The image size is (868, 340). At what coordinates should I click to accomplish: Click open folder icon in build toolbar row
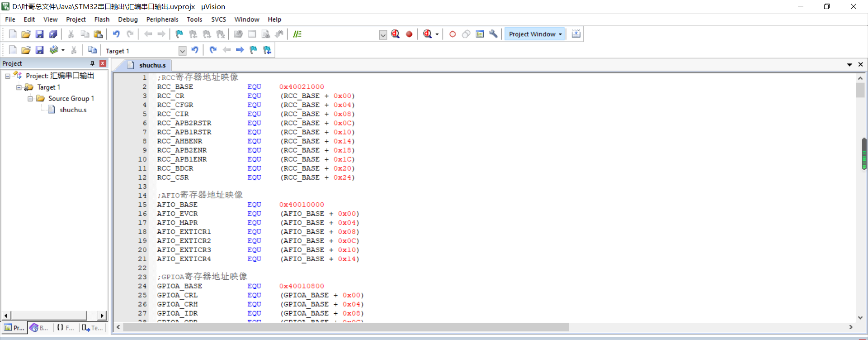coord(26,50)
